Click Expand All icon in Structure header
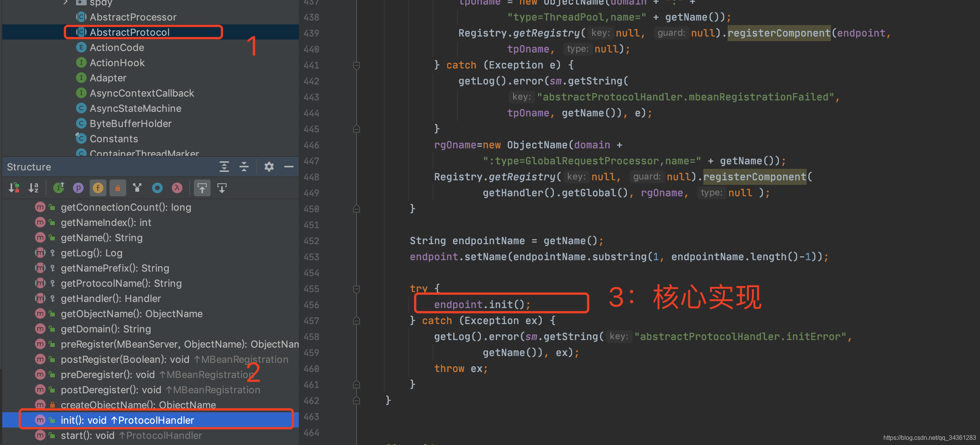Viewport: 980px width, 445px height. tap(224, 167)
